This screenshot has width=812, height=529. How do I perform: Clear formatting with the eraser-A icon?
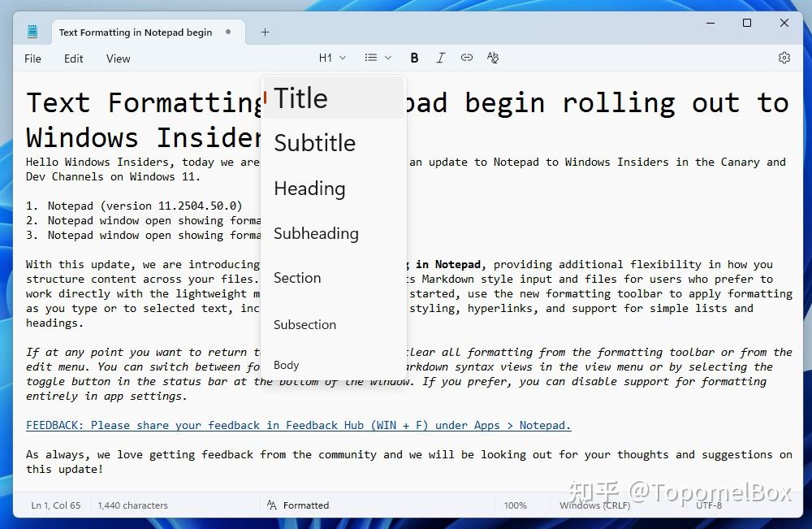click(x=493, y=58)
